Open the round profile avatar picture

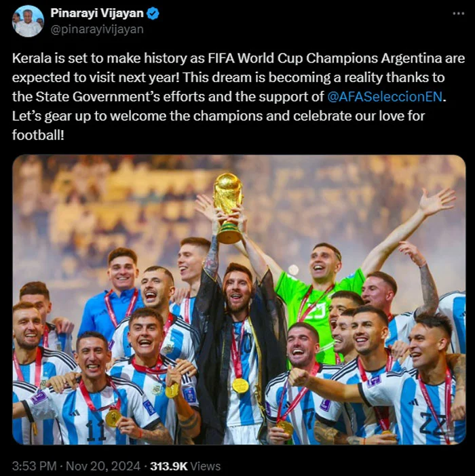[x=28, y=21]
